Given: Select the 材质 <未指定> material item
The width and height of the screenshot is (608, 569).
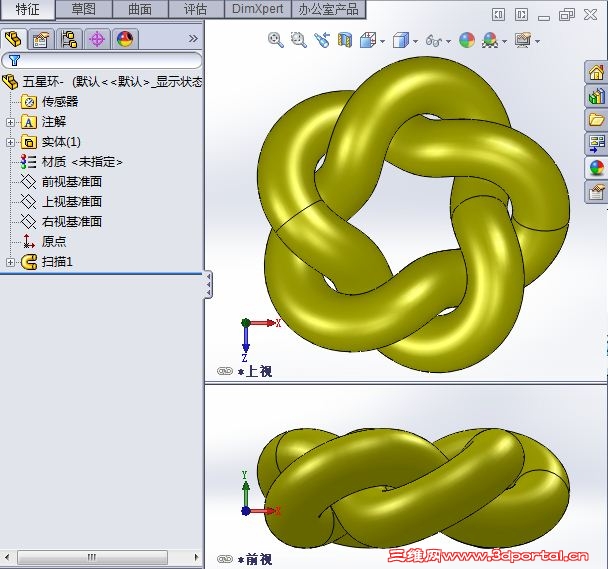Looking at the screenshot, I should (72, 162).
